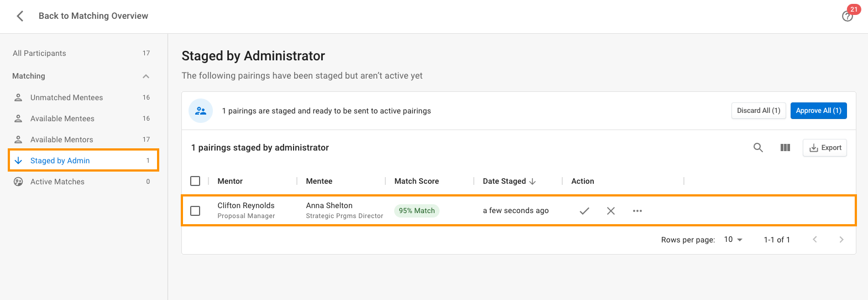868x300 pixels.
Task: Open the rows per page dropdown
Action: 734,240
